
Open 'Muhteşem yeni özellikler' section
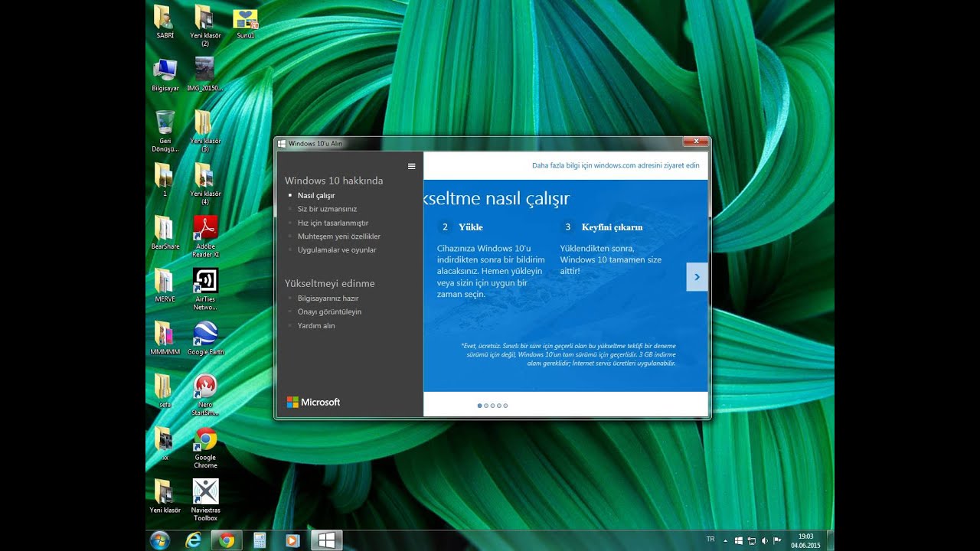pyautogui.click(x=339, y=236)
